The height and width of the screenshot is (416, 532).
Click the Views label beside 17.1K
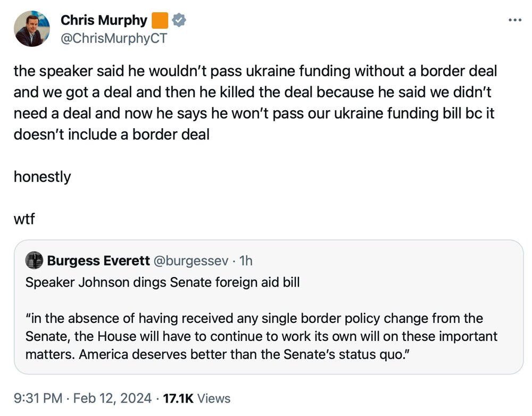tap(217, 398)
